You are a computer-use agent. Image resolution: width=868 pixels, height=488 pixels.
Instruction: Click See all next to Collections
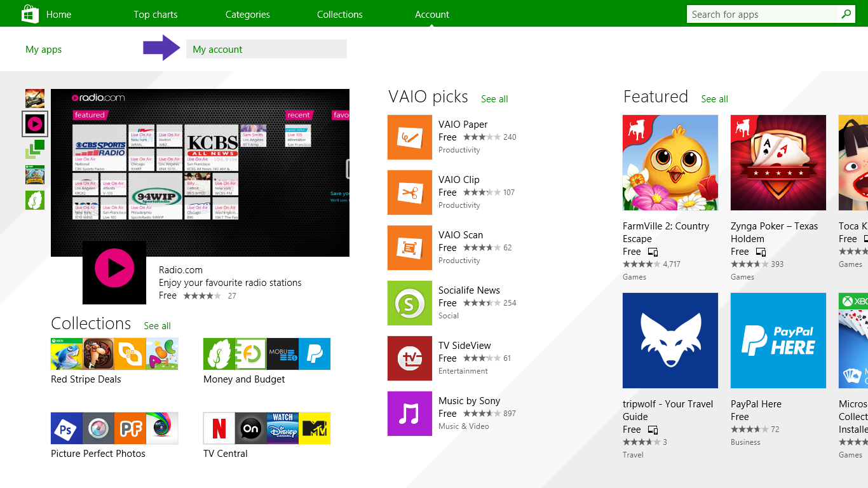157,326
